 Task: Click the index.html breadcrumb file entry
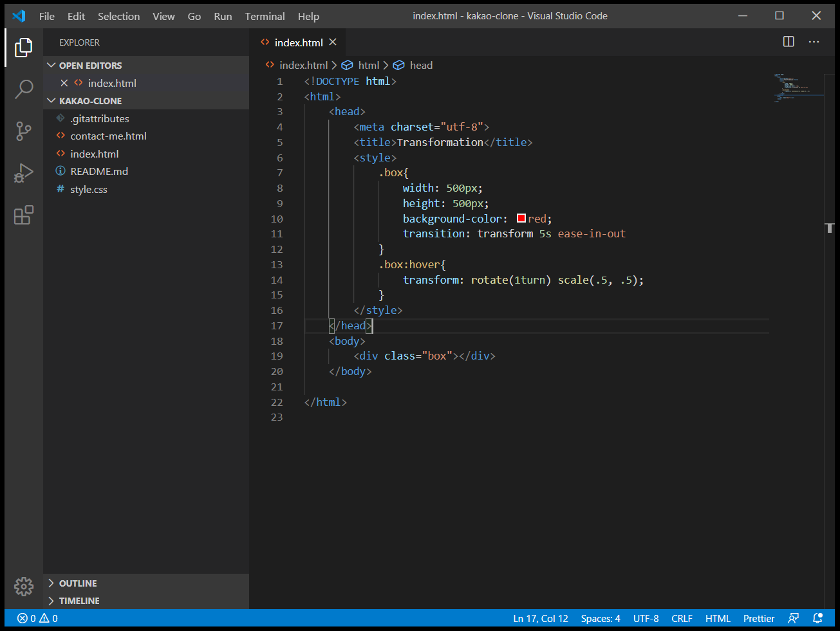(297, 65)
